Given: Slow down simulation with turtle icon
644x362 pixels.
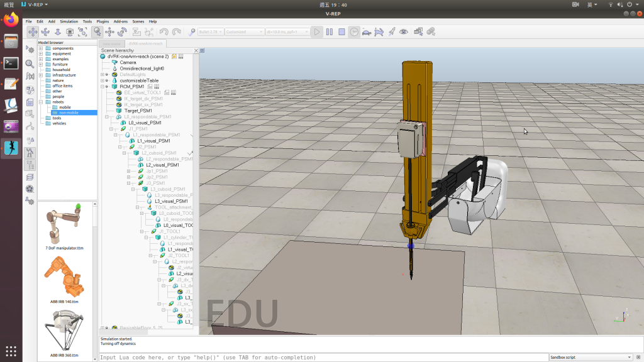Looking at the screenshot, I should 367,31.
